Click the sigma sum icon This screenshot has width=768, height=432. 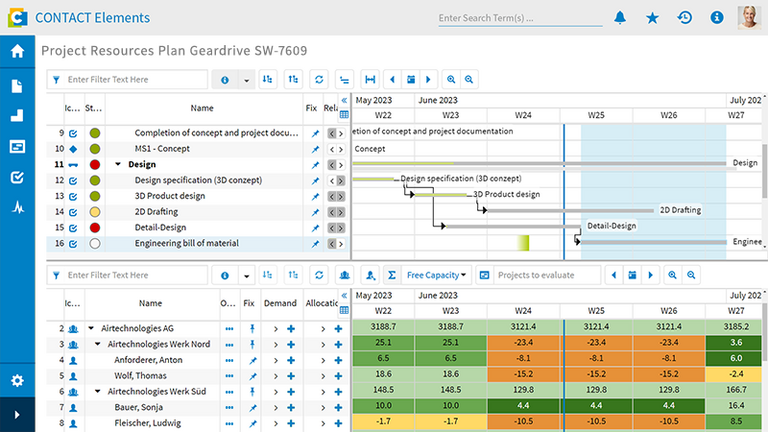(x=392, y=275)
